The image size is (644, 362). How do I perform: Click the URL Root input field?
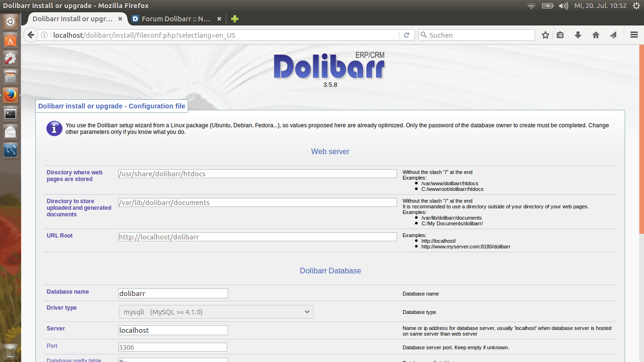pos(257,237)
